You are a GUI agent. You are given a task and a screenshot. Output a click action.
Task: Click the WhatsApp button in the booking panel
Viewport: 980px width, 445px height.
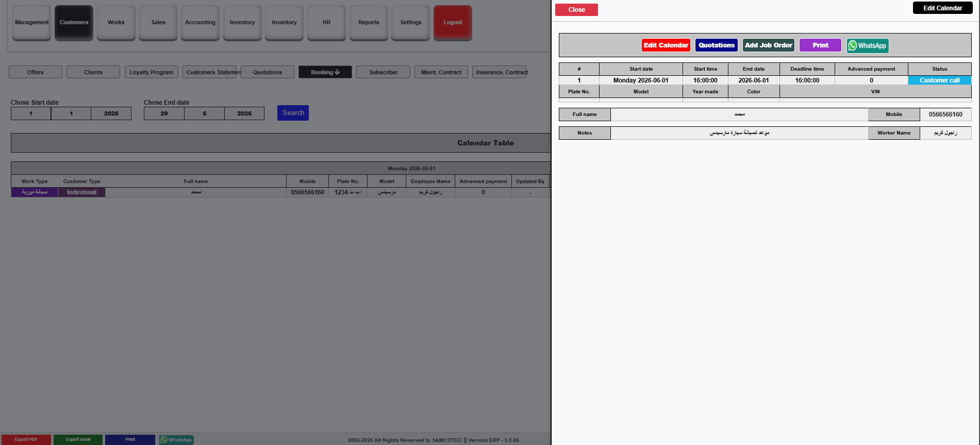(868, 45)
